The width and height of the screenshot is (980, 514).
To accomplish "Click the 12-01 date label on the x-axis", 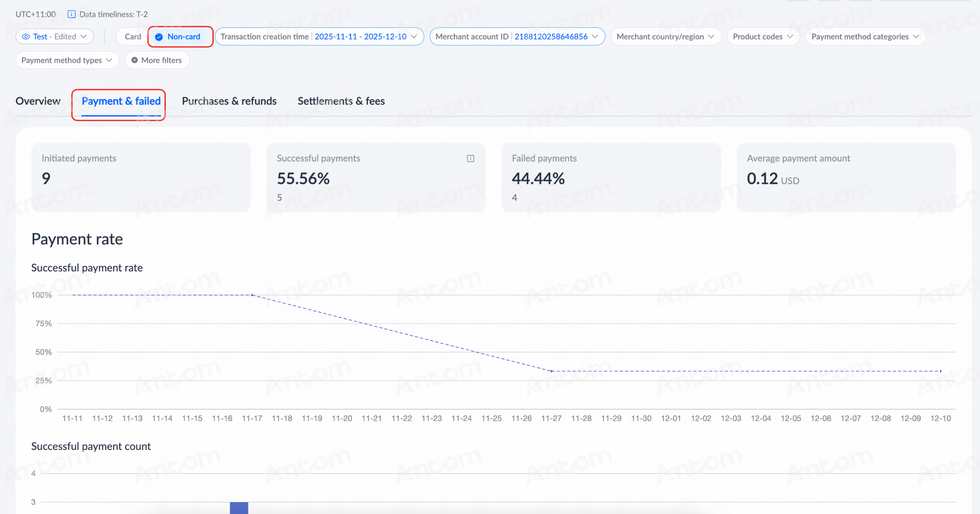I will [671, 418].
